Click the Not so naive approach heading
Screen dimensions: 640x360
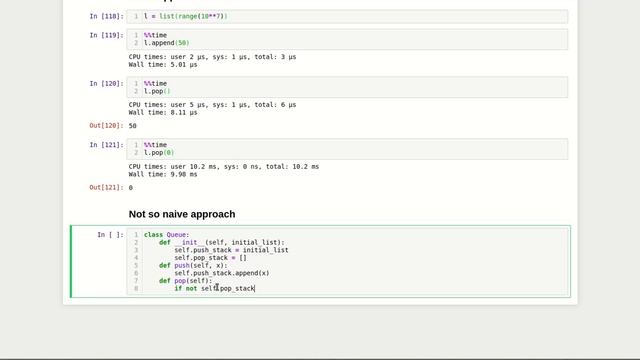182,214
